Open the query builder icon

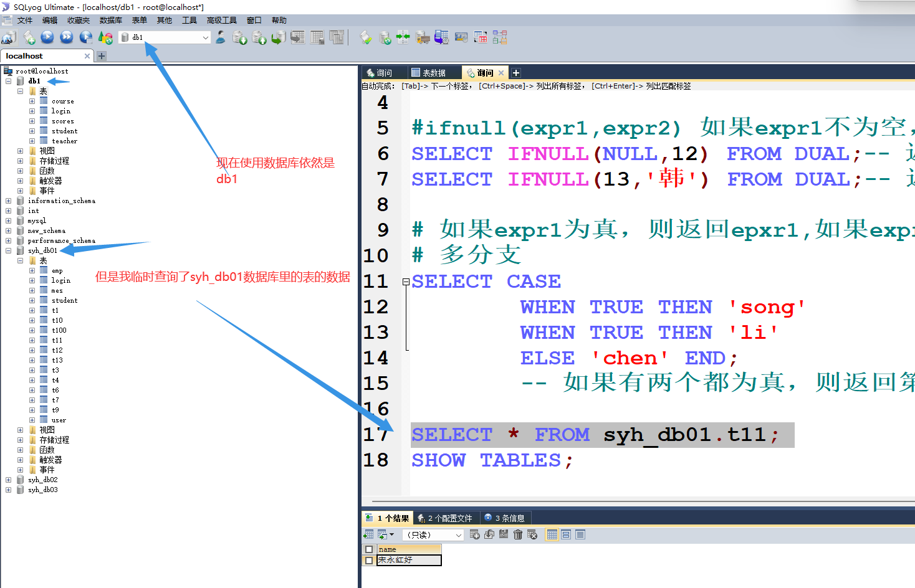point(481,37)
